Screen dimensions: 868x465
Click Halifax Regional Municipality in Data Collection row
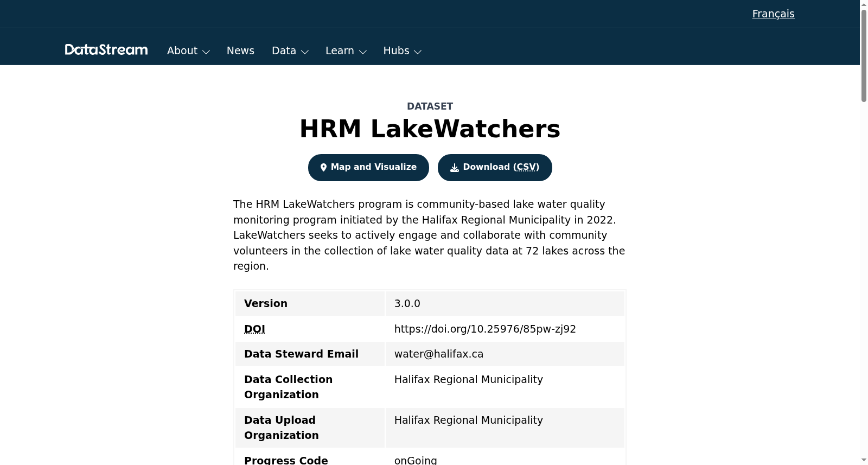point(468,379)
